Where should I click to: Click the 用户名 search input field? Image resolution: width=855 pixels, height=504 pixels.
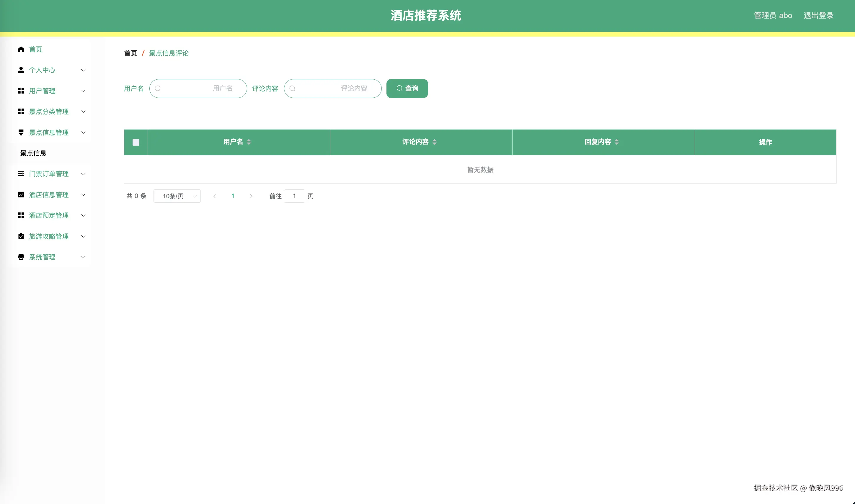pos(198,88)
